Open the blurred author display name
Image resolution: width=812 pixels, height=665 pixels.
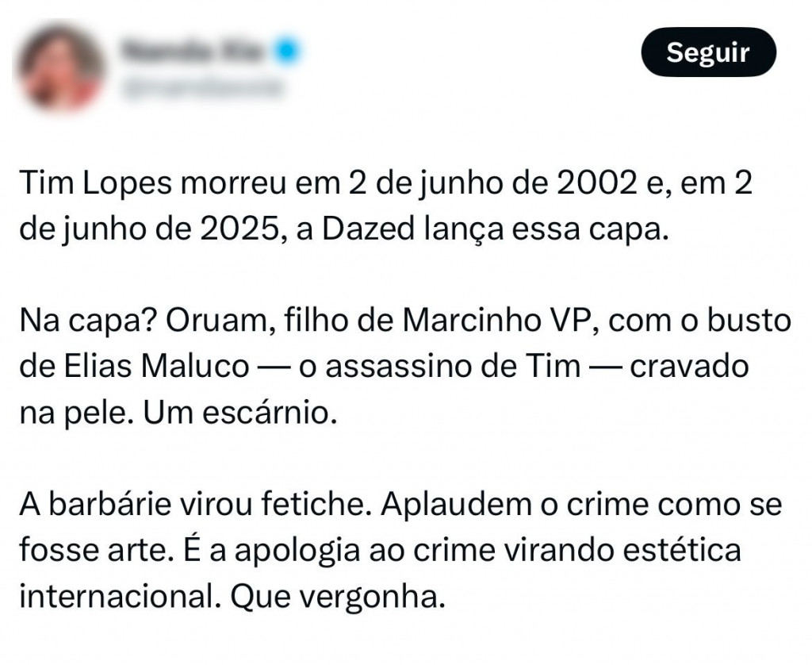pos(196,51)
